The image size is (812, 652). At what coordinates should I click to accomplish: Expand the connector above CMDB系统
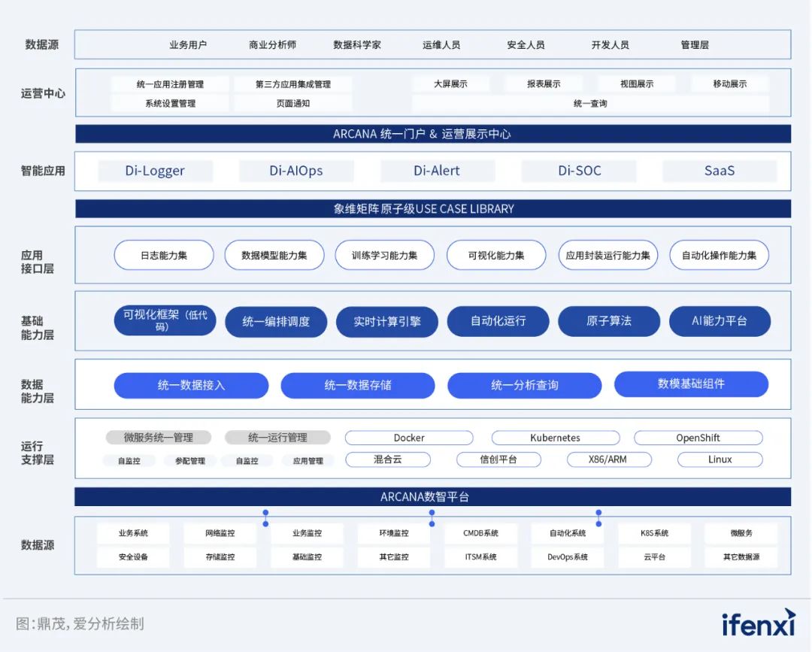[x=431, y=516]
